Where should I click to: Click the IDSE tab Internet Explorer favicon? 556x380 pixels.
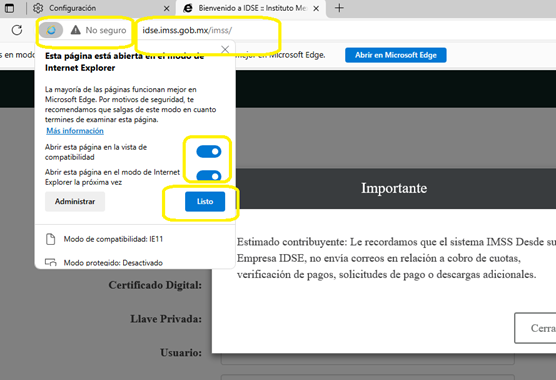[x=188, y=8]
